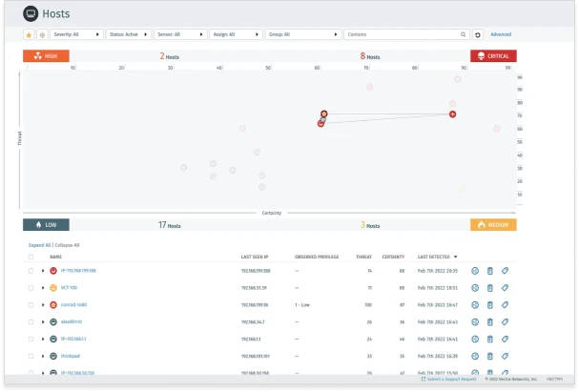Click the assign user icon in the first host row
The height and width of the screenshot is (392, 579).
point(475,271)
